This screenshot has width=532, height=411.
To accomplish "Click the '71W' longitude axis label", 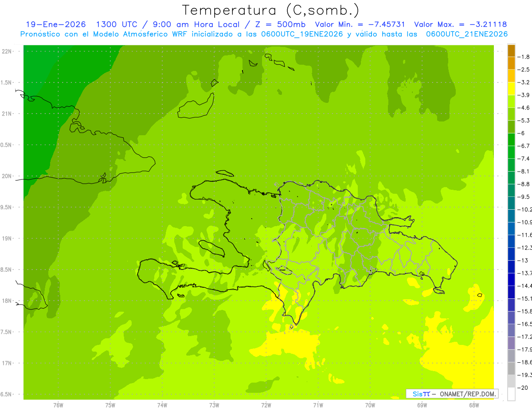I will tap(318, 405).
